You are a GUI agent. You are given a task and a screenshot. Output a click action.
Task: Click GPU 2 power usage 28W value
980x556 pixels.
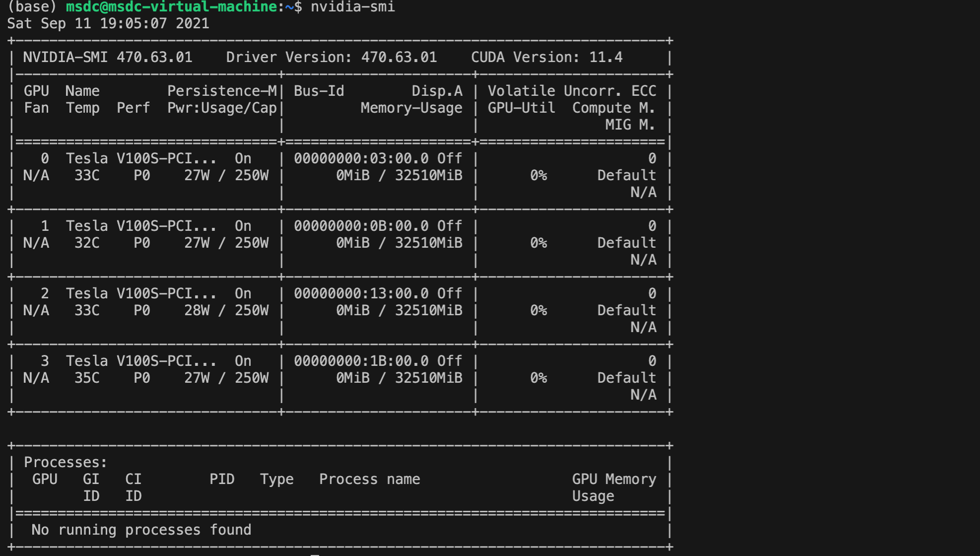197,311
